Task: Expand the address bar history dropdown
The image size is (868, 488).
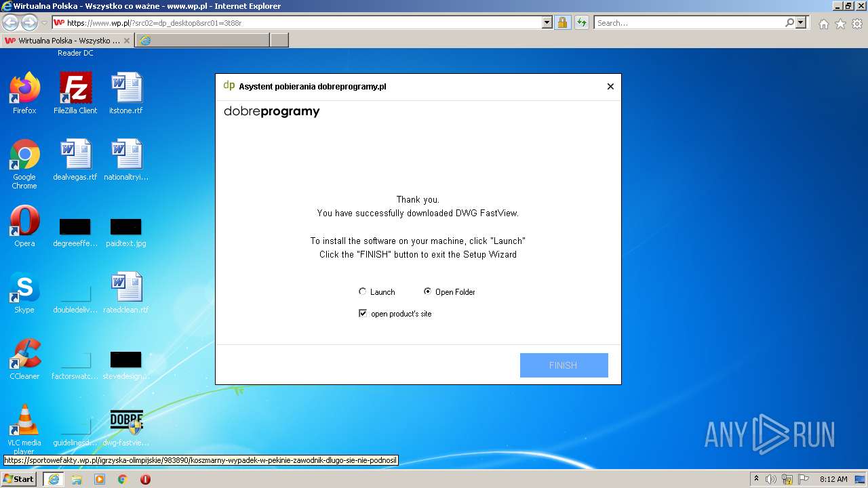Action: [547, 22]
